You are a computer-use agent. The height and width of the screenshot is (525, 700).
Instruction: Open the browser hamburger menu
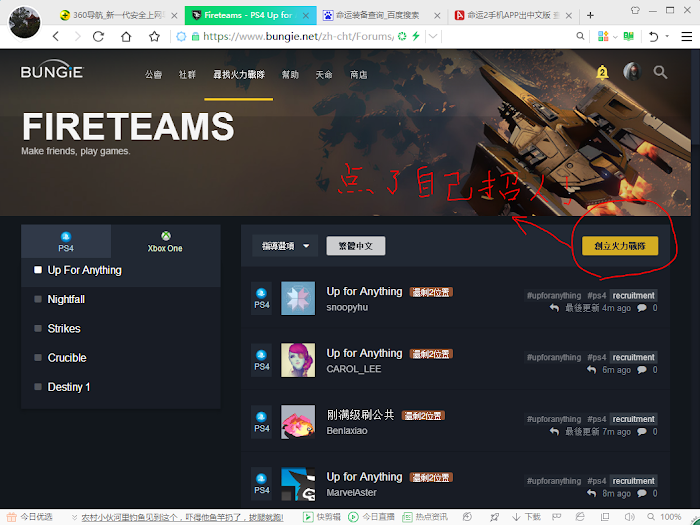[687, 37]
